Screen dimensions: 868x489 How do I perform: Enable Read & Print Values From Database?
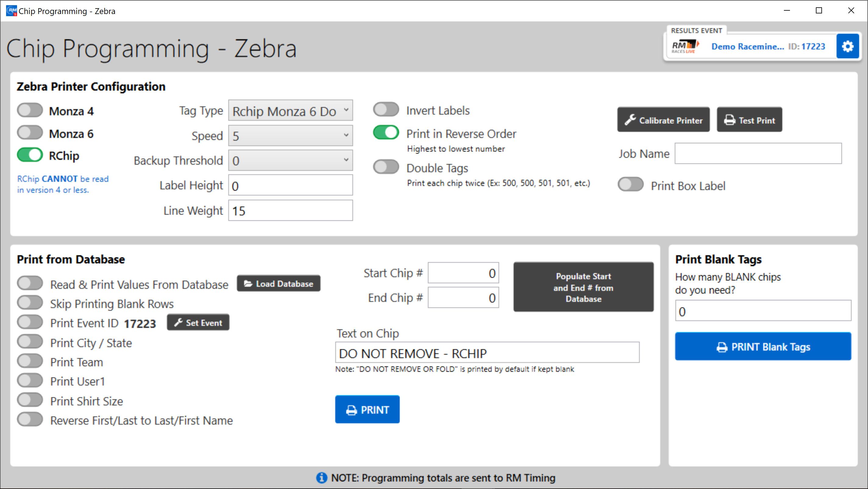point(30,284)
